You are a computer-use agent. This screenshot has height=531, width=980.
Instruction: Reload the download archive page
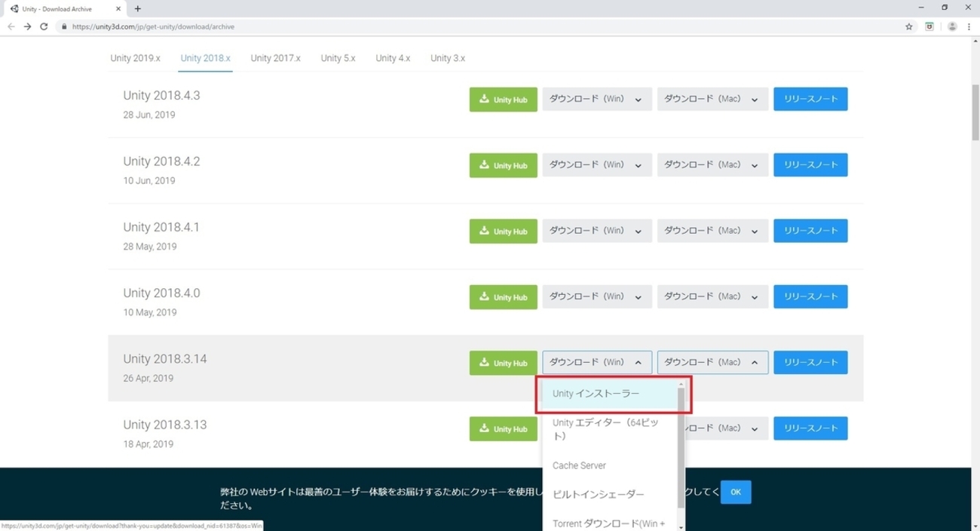point(44,26)
